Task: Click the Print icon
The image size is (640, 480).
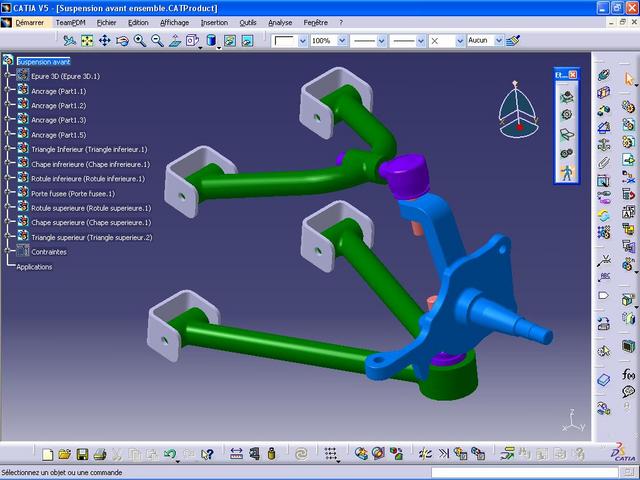Action: click(x=100, y=454)
